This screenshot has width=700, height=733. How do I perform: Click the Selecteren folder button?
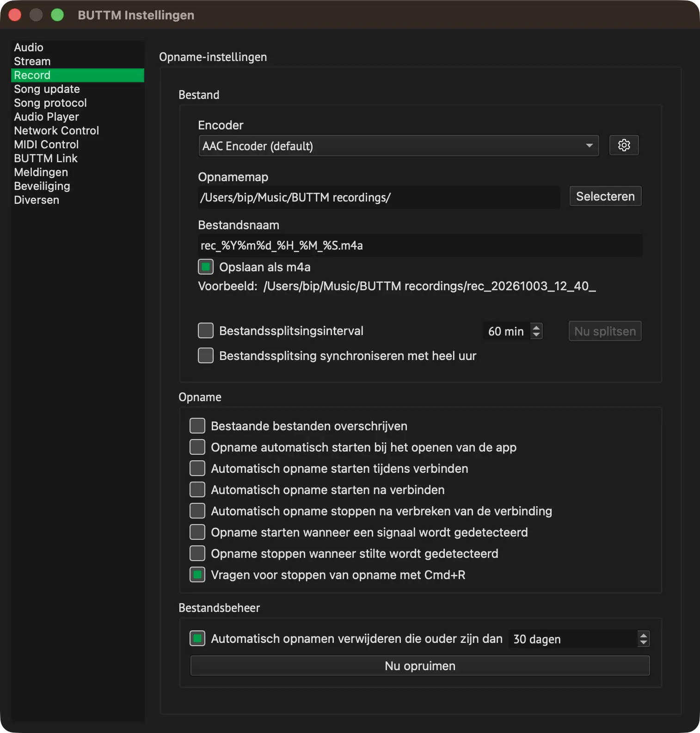[605, 196]
